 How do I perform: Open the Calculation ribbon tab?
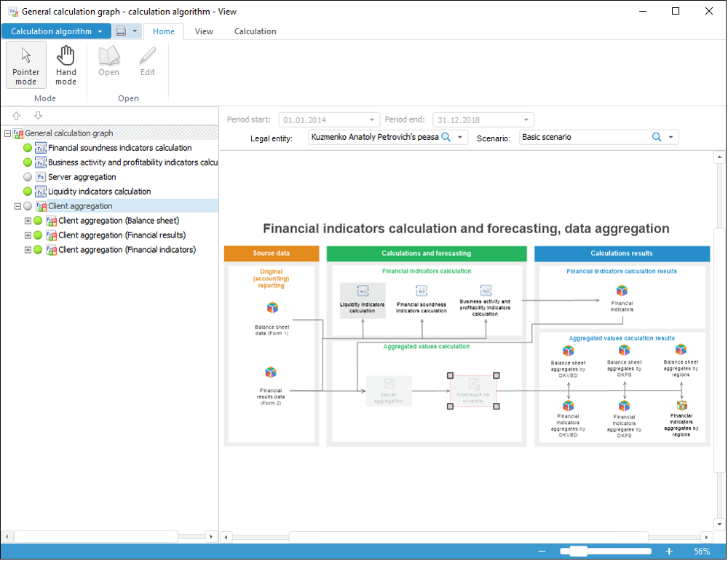(255, 31)
